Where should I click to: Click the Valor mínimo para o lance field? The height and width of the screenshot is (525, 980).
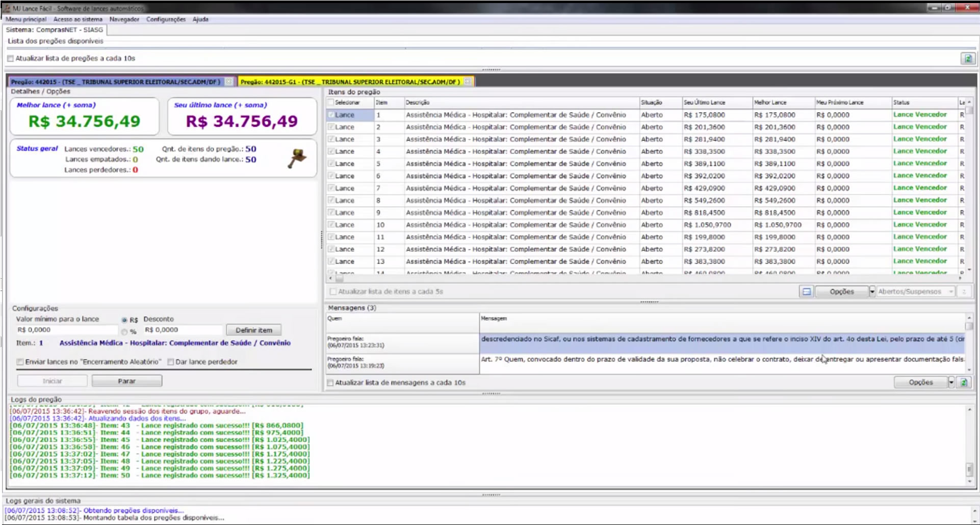tap(66, 330)
